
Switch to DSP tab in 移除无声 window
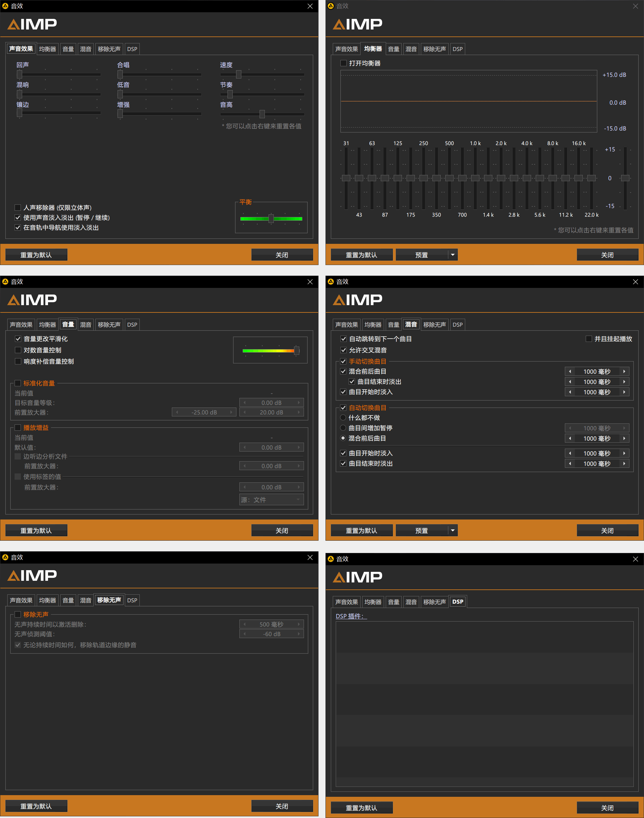click(132, 600)
